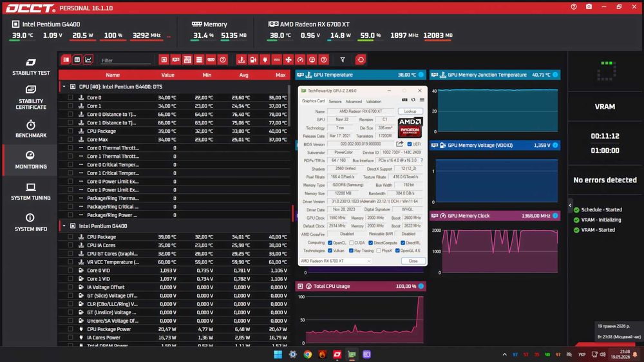Sort the table by the Name column
Image resolution: width=644 pixels, height=362 pixels.
click(113, 75)
